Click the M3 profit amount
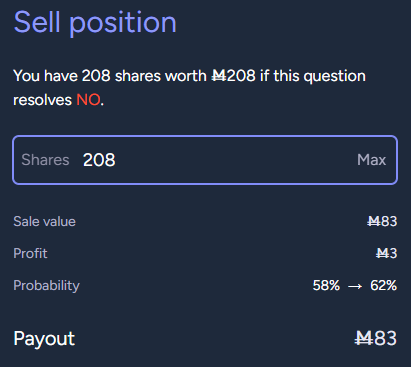Viewport: 411px width, 367px height. point(386,253)
